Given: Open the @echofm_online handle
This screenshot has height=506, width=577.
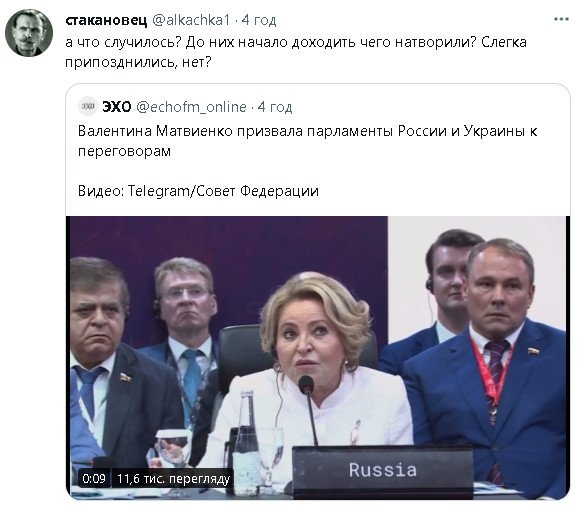Looking at the screenshot, I should (x=191, y=107).
